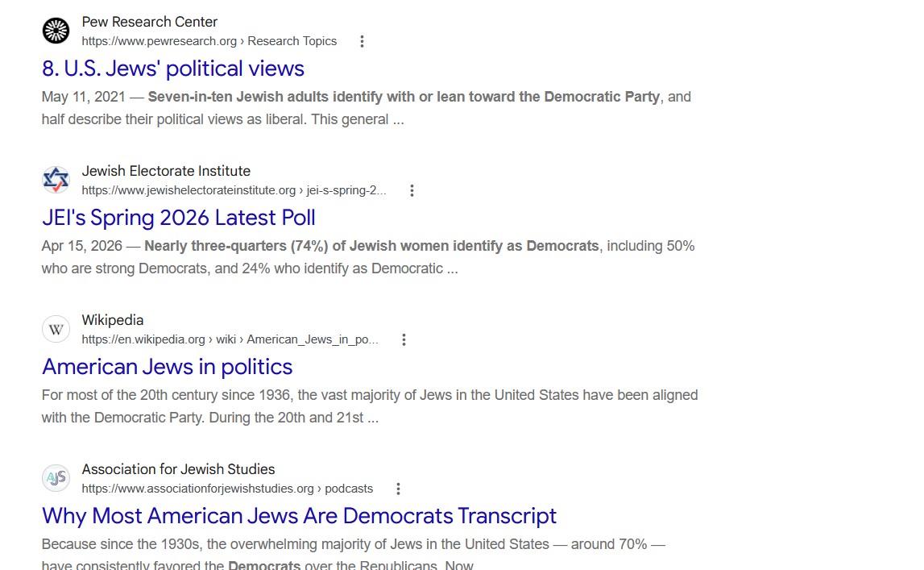Click the "Pew Research Center" site name
Screen dimensions: 924x570
point(150,22)
